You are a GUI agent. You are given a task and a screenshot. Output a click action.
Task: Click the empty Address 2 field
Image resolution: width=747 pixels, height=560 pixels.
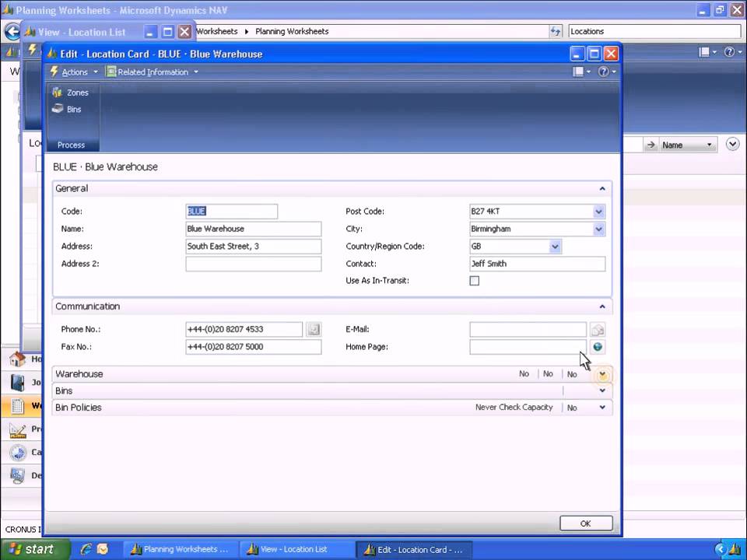point(254,264)
